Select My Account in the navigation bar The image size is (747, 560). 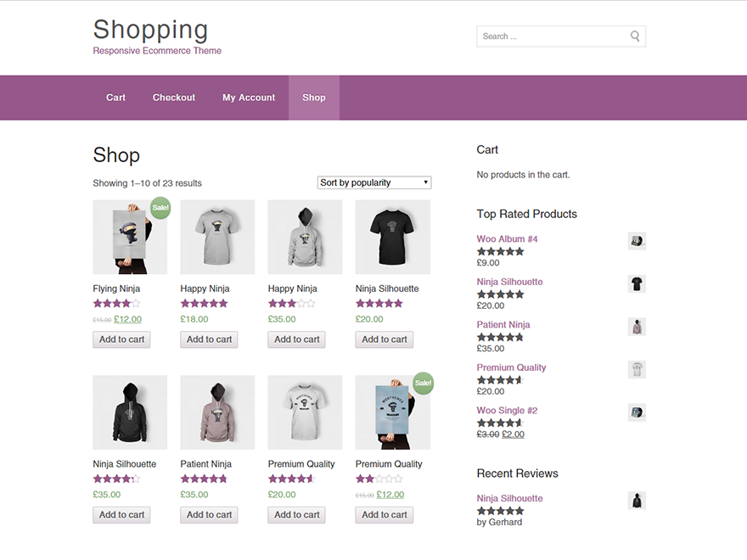(x=248, y=98)
